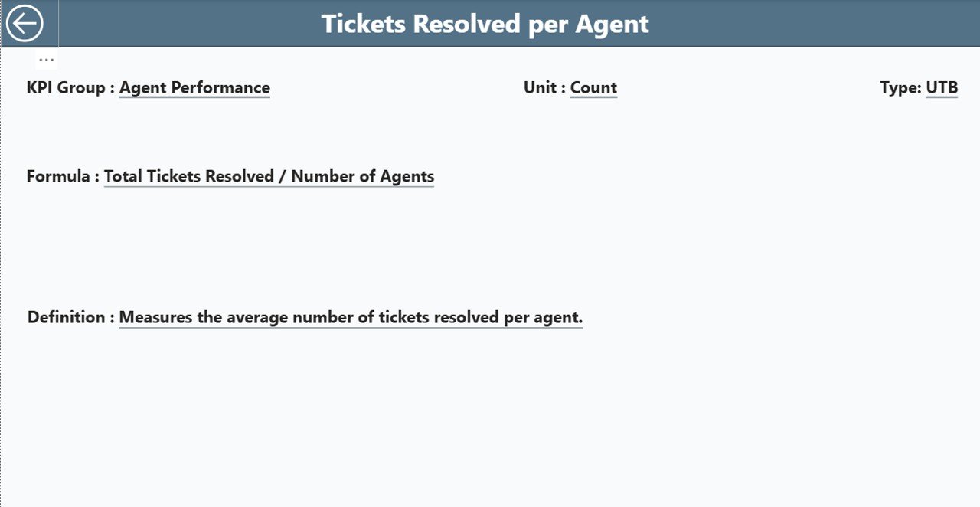Click the division slash in the formula
Viewport: 980px width, 507px height.
[x=283, y=176]
